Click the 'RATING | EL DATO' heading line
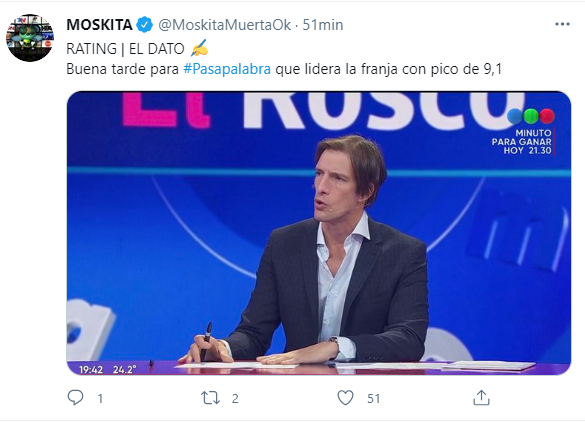This screenshot has height=422, width=585. point(125,49)
